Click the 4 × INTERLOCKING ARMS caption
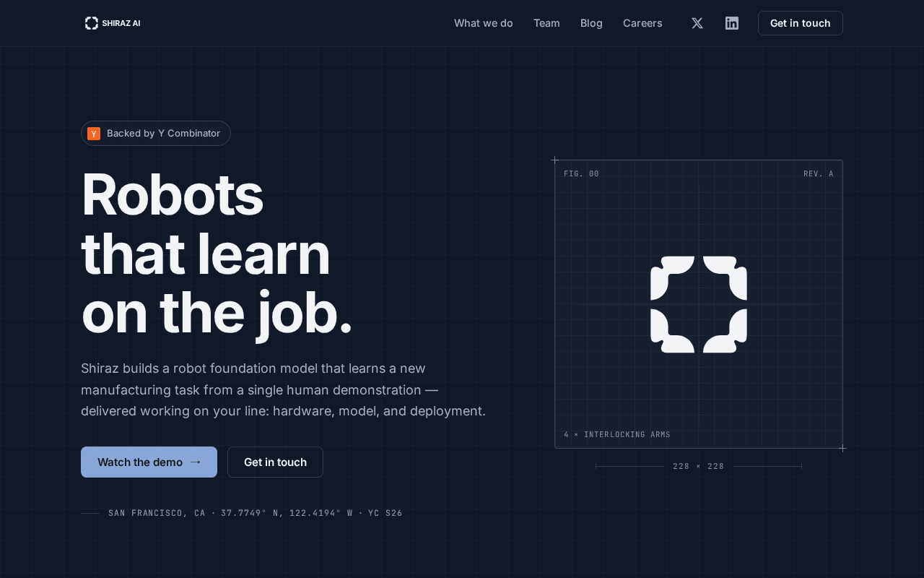 pyautogui.click(x=617, y=435)
